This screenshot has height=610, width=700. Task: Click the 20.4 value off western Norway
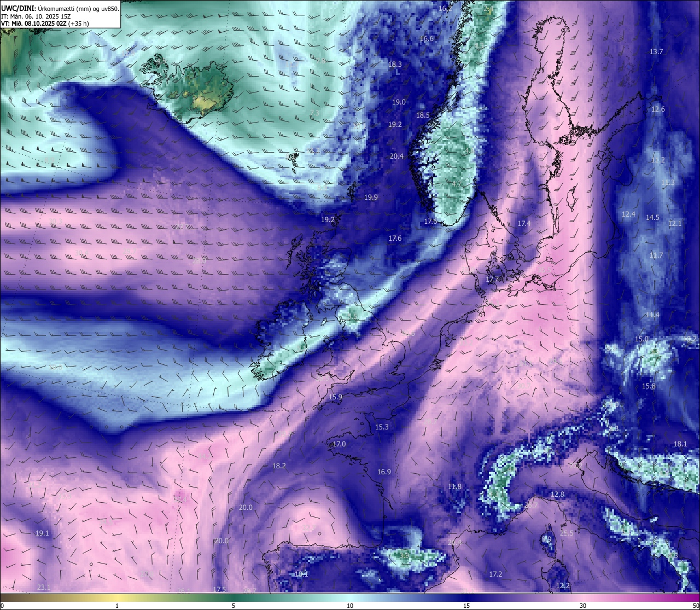click(396, 156)
